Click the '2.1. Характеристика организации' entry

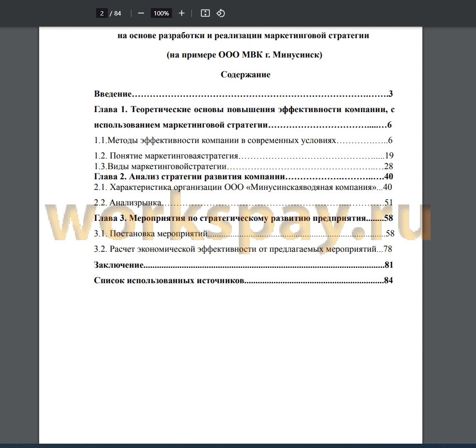point(243,188)
